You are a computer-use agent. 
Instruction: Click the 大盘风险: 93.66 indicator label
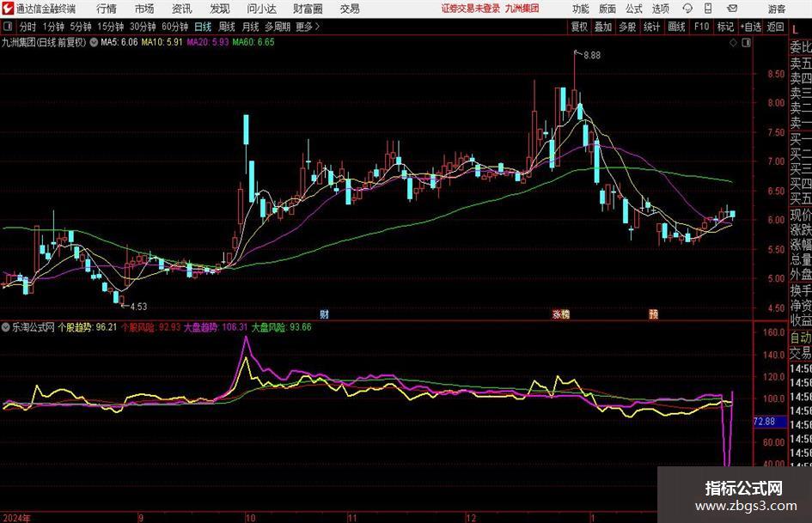tap(282, 327)
